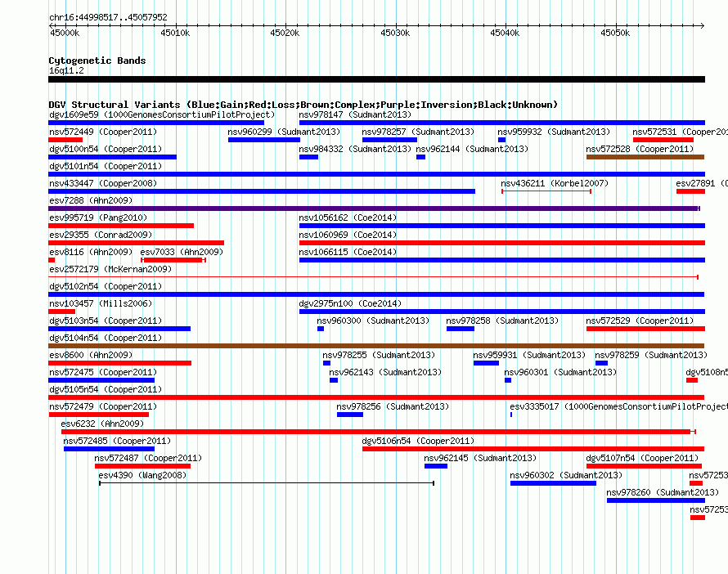The height and width of the screenshot is (574, 728).
Task: Open the nsv960299 (Sudmant2013) variant
Action: (x=284, y=132)
